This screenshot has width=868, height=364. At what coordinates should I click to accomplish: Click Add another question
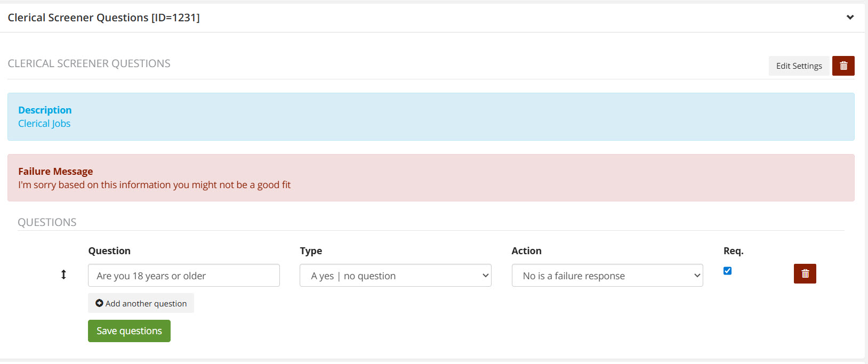pyautogui.click(x=141, y=303)
